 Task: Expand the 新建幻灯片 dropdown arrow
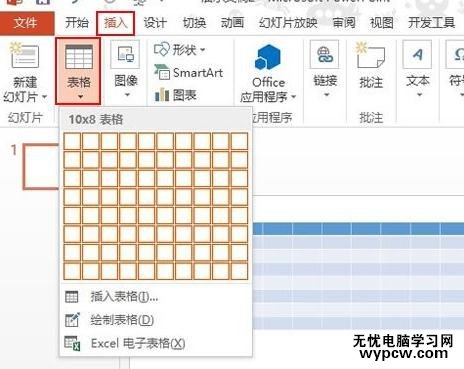(44, 97)
